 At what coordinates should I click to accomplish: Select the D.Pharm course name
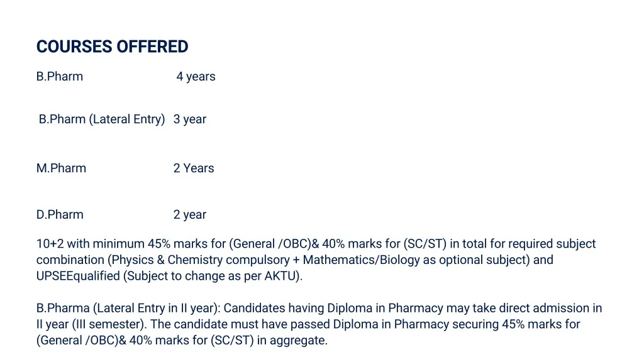click(x=60, y=215)
